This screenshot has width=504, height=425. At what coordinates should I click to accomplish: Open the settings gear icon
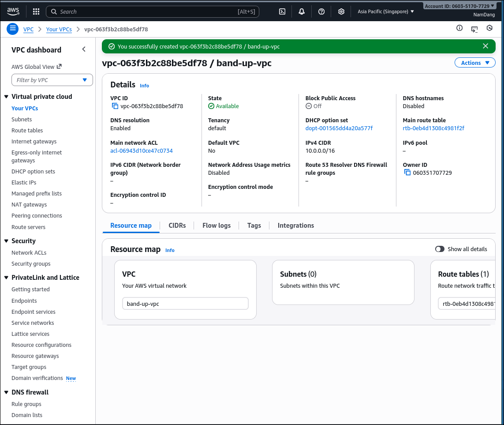341,12
